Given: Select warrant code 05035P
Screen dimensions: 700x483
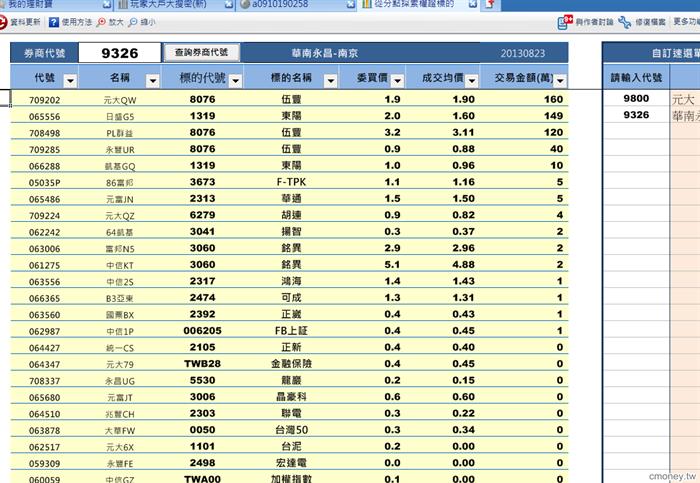Looking at the screenshot, I should pyautogui.click(x=44, y=183).
